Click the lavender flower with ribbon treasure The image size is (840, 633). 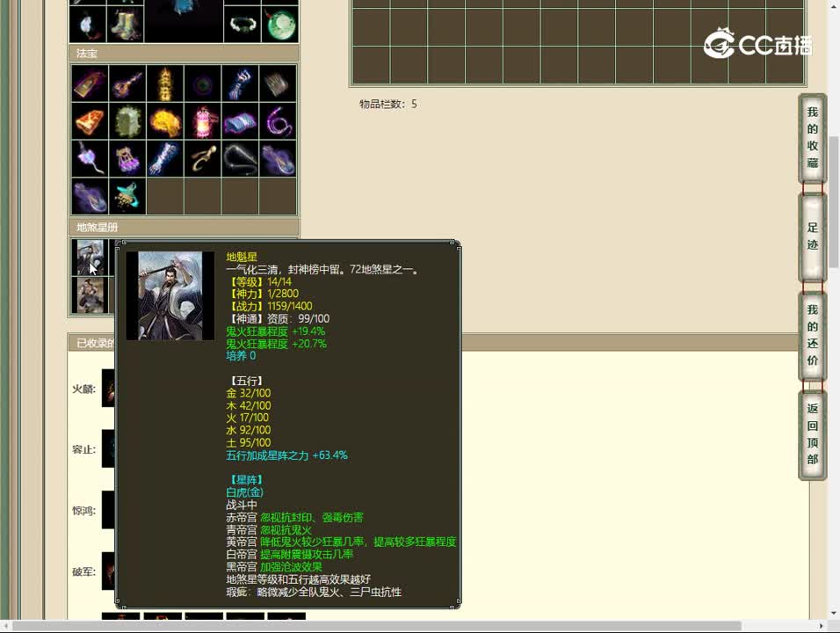pos(90,158)
